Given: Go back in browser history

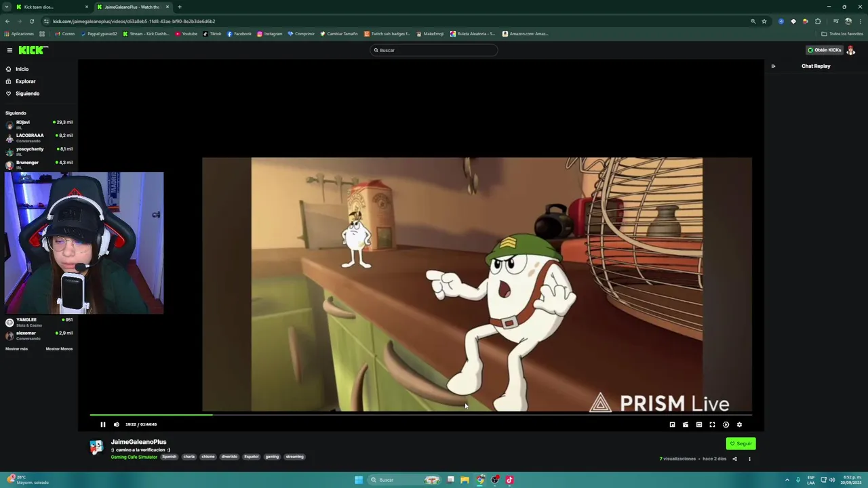Looking at the screenshot, I should pyautogui.click(x=7, y=21).
